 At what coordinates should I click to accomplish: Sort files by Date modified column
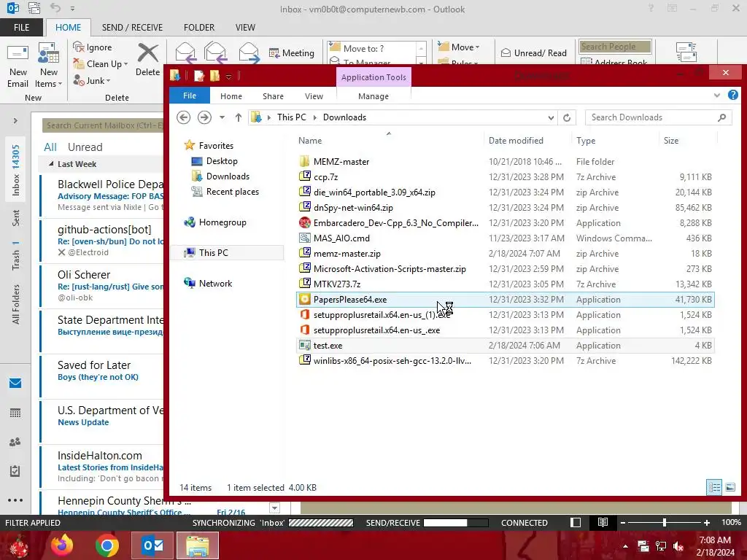(x=527, y=141)
